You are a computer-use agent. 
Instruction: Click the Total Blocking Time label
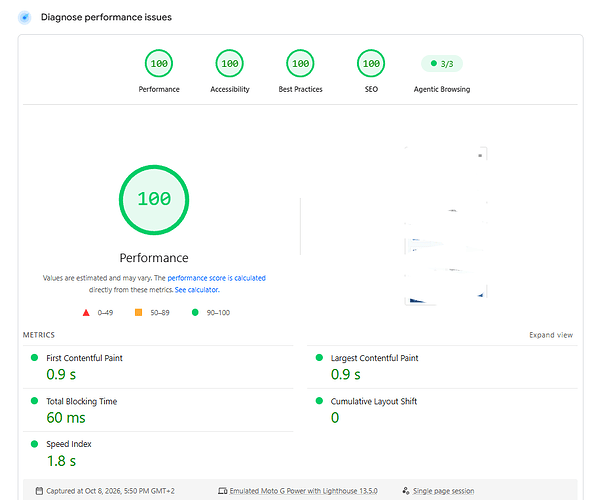pyautogui.click(x=81, y=401)
